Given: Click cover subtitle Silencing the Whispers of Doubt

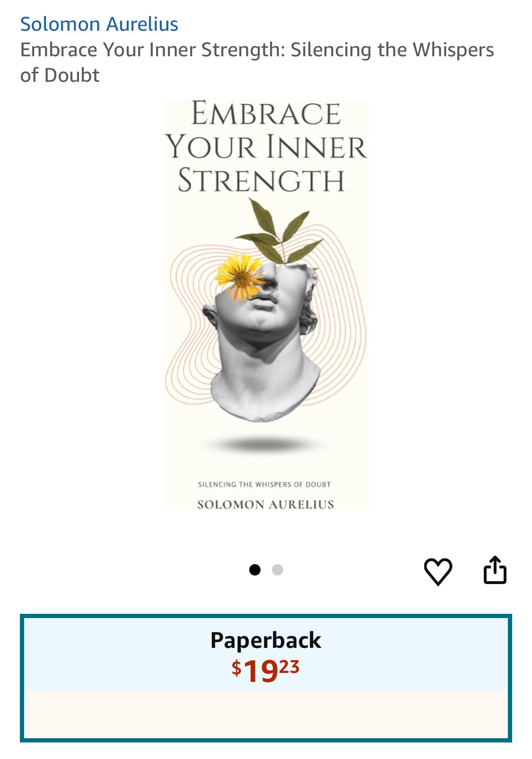Looking at the screenshot, I should pyautogui.click(x=264, y=484).
